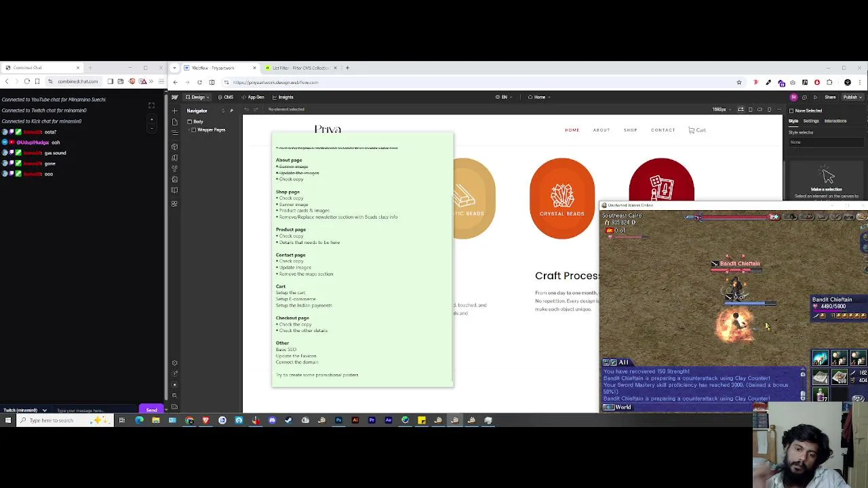
Task: Click the Webflow preview play icon
Action: tap(815, 97)
